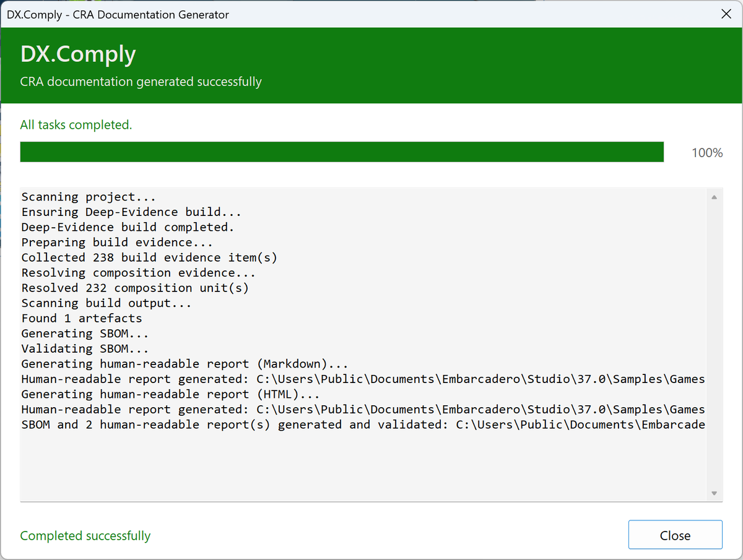Select the "Preparing build evidence..." line

pos(117,242)
